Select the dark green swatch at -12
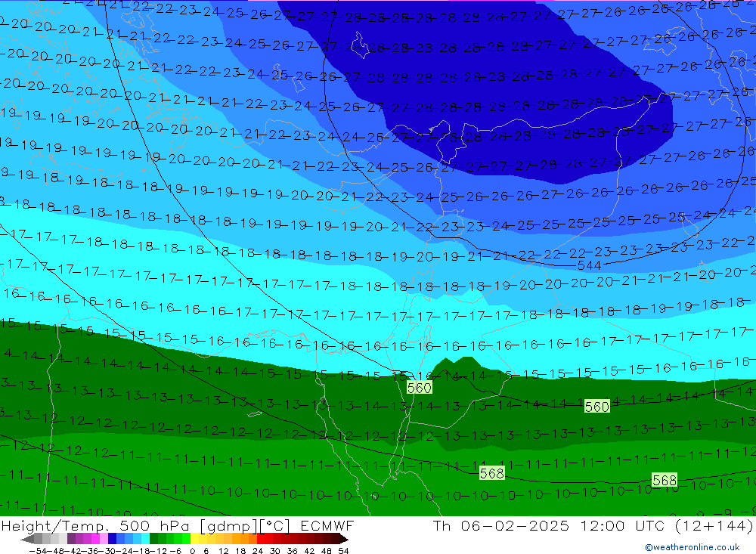This screenshot has height=554, width=756. [x=153, y=539]
